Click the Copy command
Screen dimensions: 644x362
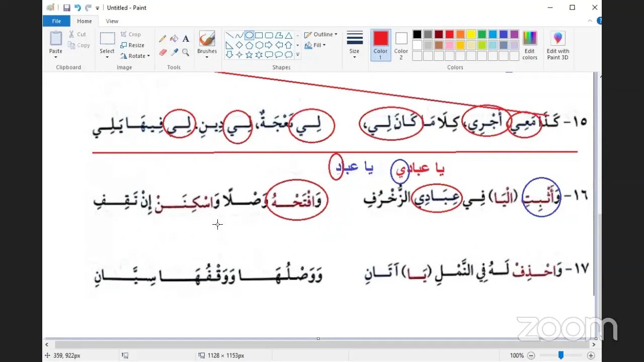(79, 45)
